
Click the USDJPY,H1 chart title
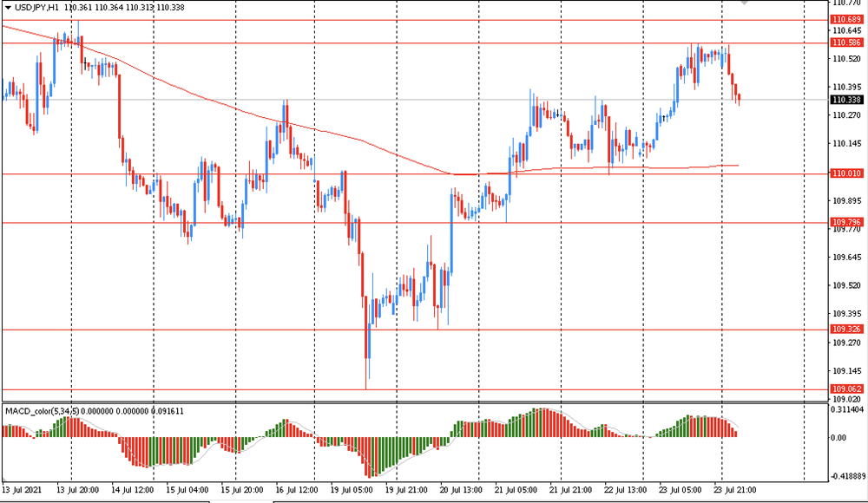coord(37,7)
